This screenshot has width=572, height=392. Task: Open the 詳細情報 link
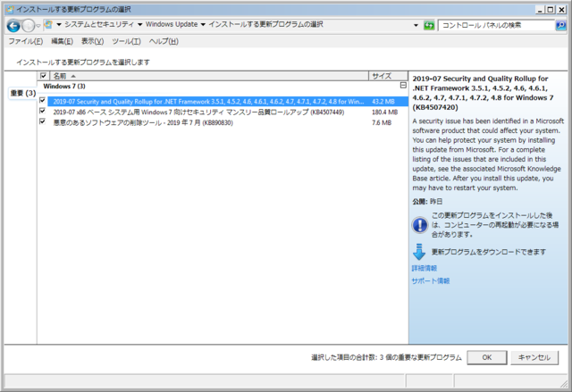(x=425, y=268)
